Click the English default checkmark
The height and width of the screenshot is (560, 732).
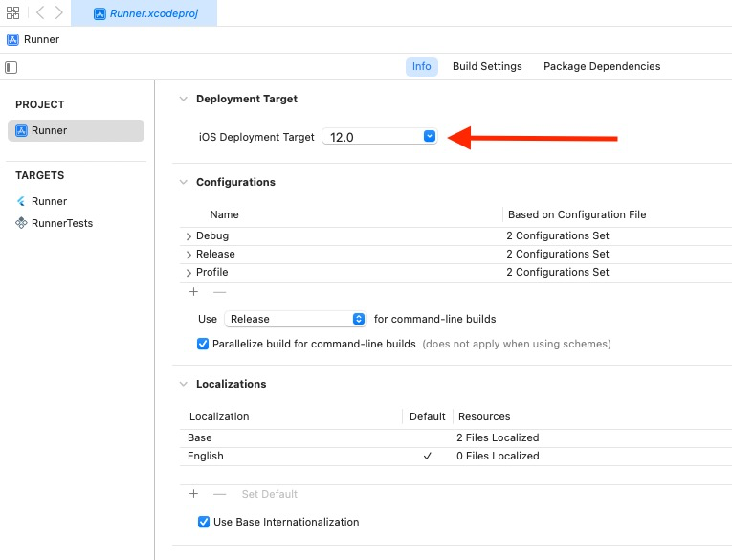click(427, 457)
